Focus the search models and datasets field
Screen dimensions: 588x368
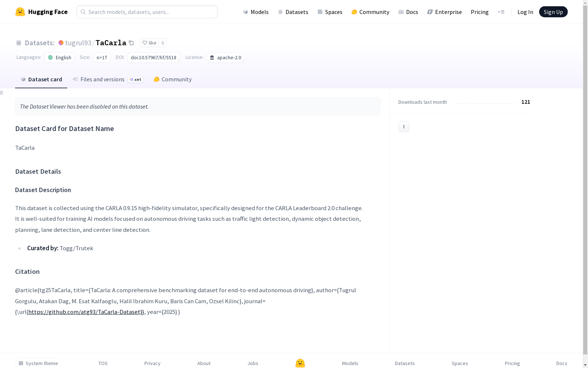147,12
